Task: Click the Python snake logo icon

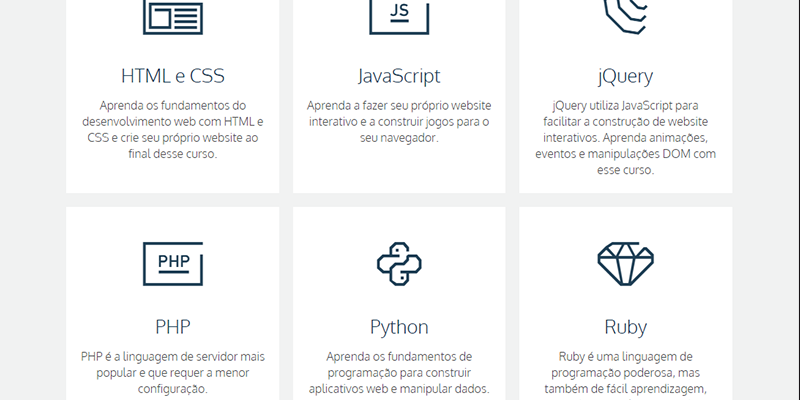Action: click(399, 264)
